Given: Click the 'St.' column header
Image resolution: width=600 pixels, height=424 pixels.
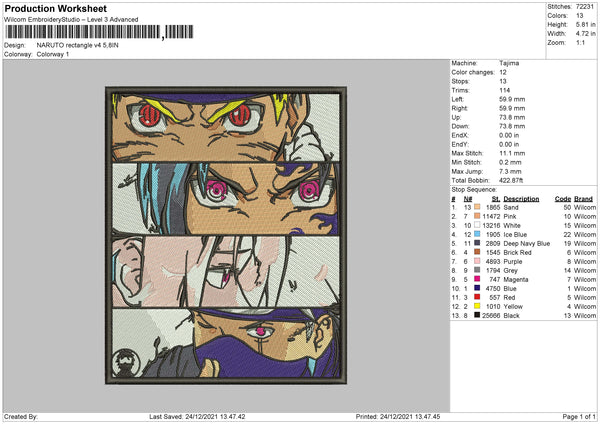Looking at the screenshot, I should [496, 199].
